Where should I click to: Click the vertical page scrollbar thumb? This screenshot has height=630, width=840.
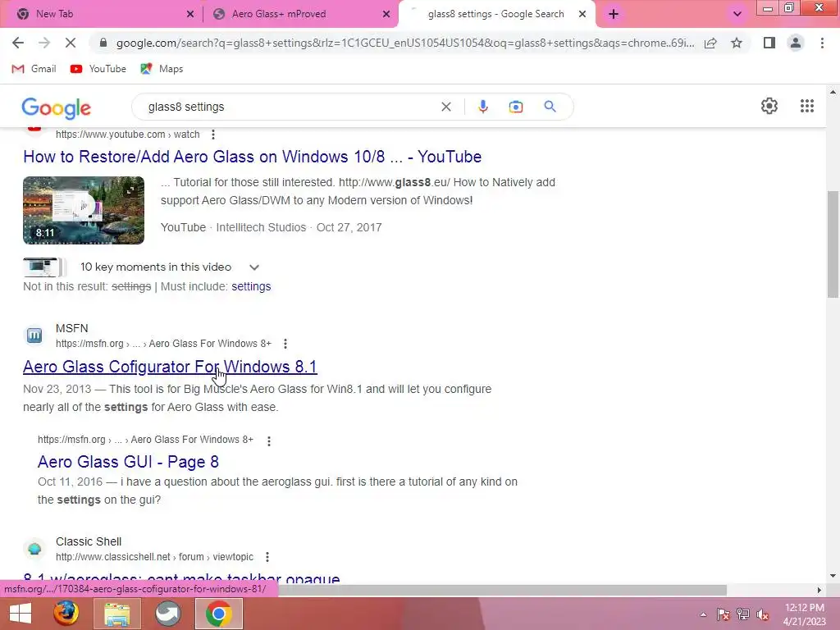(x=833, y=244)
